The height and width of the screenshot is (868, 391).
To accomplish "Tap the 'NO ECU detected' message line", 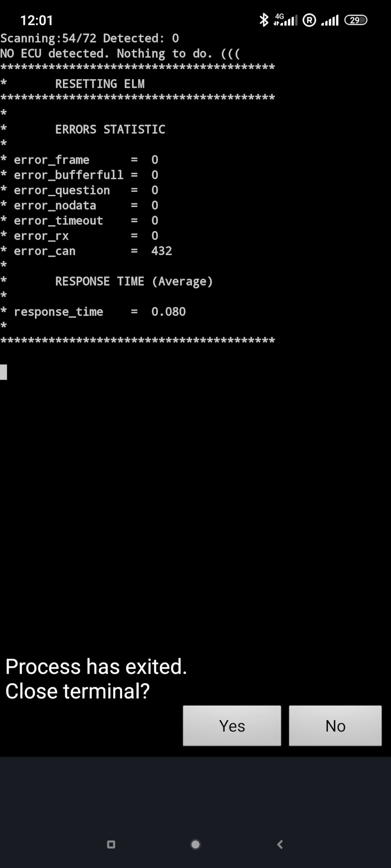I will pyautogui.click(x=120, y=53).
